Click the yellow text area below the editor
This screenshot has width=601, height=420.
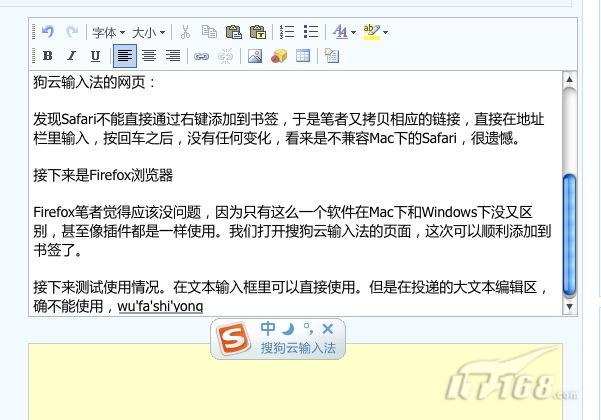pos(295,382)
